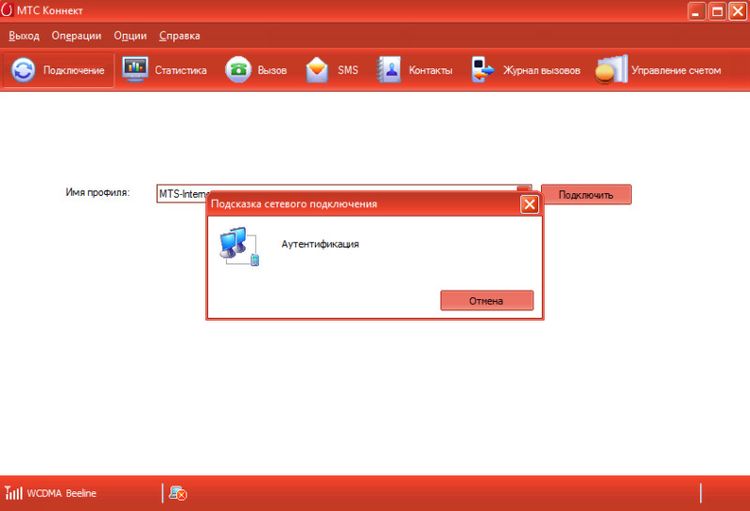Open the Опции menu

[x=130, y=36]
